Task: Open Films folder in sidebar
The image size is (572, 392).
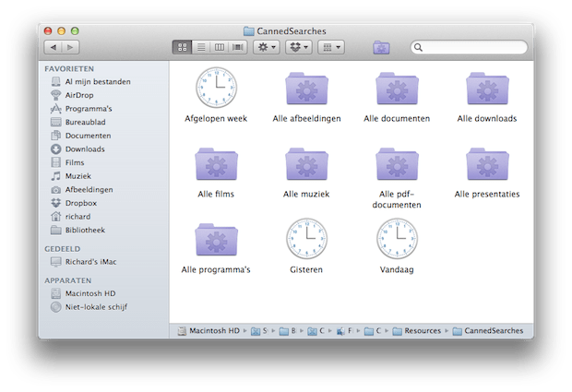Action: click(x=67, y=162)
